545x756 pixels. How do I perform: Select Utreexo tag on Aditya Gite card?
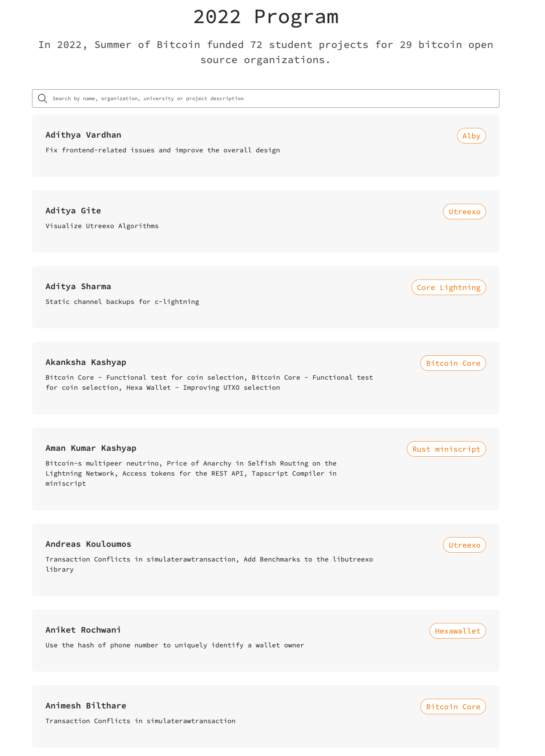(x=464, y=212)
